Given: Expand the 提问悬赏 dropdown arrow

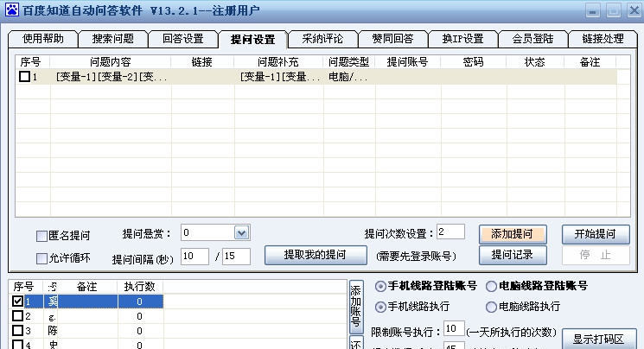Looking at the screenshot, I should point(241,233).
